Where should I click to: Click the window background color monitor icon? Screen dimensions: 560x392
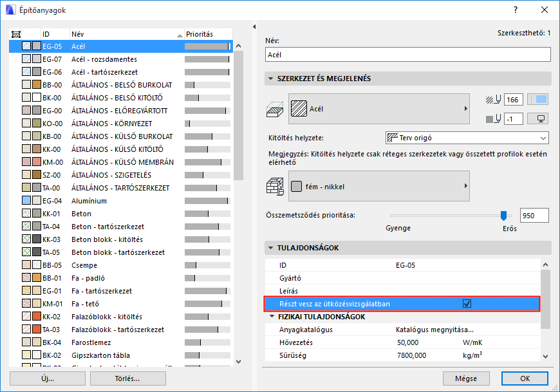(538, 119)
